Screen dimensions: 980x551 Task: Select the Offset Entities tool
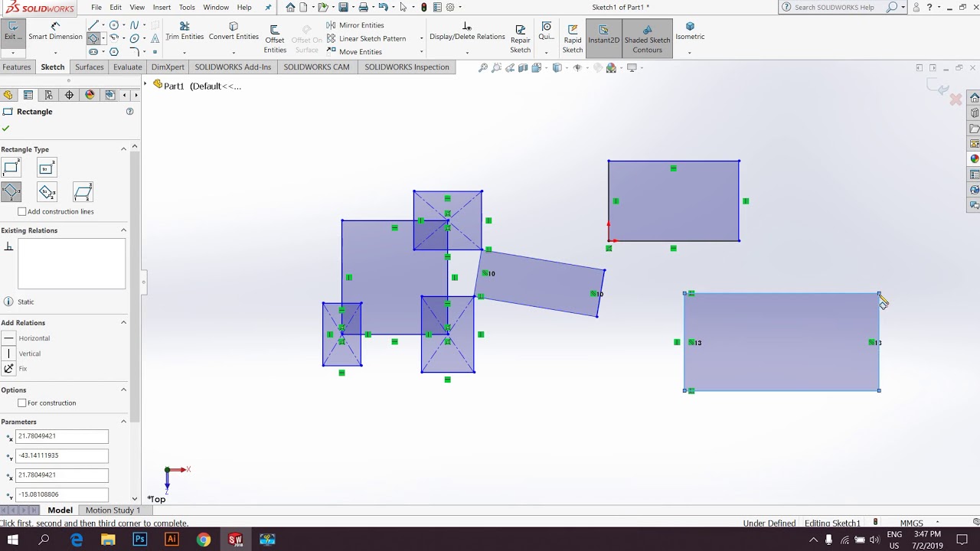tap(275, 38)
